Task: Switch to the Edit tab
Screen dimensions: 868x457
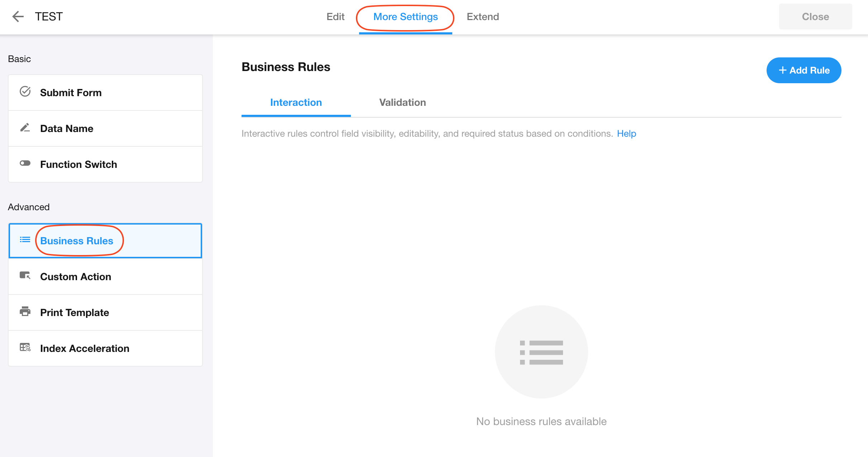Action: coord(335,17)
